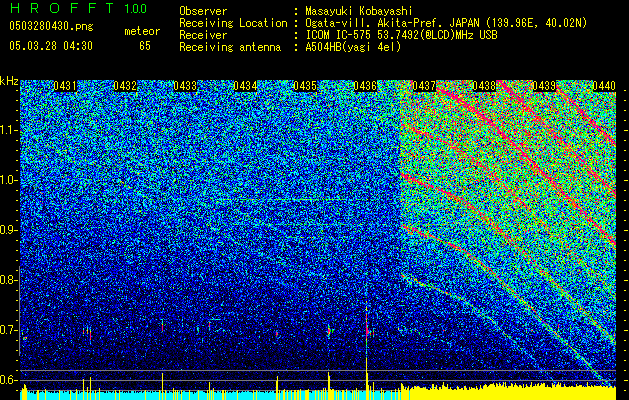This screenshot has height=400, width=629.
Task: Click observer name Masayuki Kobayashi
Action: tap(359, 11)
